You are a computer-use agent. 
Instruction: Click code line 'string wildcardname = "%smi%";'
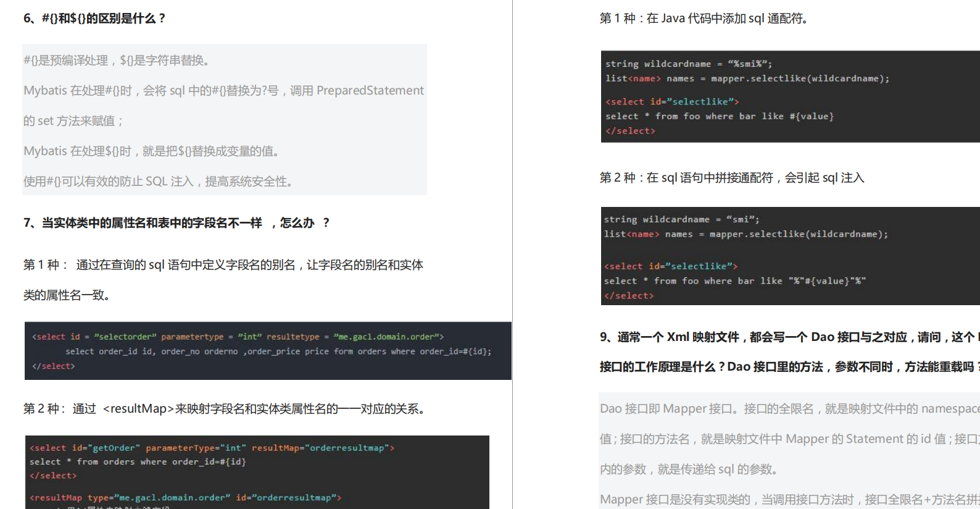click(x=688, y=64)
